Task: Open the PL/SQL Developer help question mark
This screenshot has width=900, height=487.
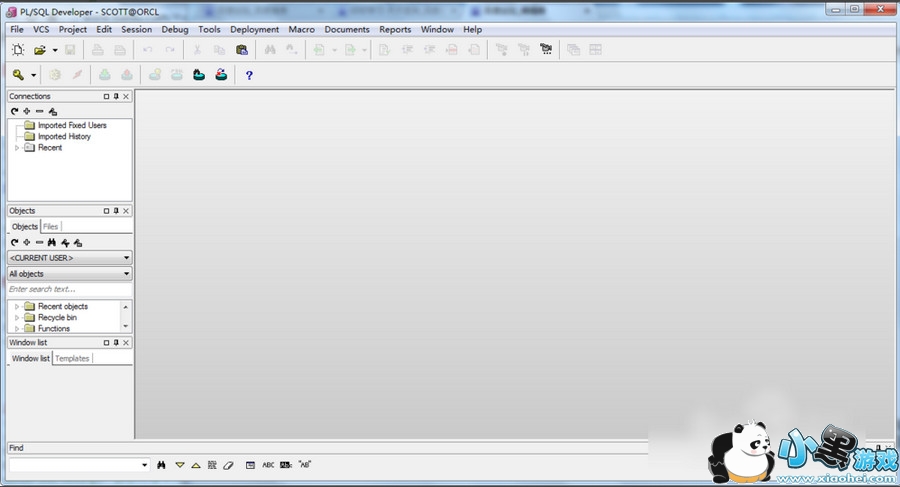Action: (x=249, y=75)
